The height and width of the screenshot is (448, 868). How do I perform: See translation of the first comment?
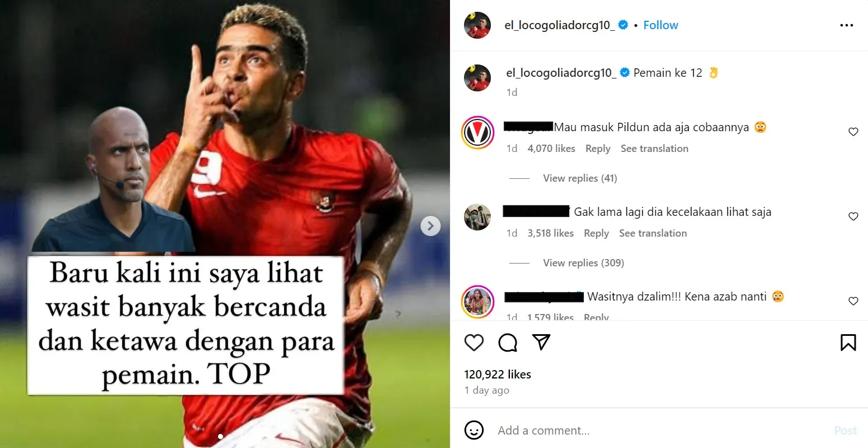[x=655, y=149]
